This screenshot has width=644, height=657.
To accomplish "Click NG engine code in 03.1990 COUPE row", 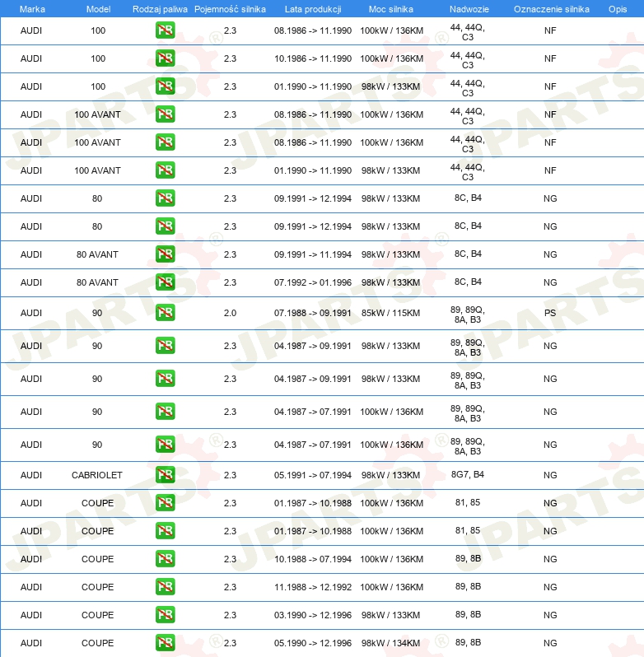I will [x=550, y=615].
